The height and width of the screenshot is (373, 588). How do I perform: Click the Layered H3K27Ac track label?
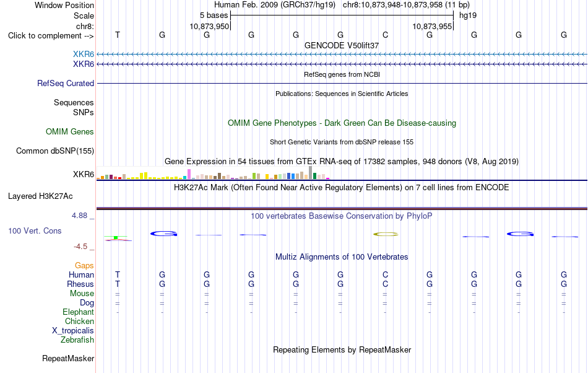pyautogui.click(x=40, y=196)
